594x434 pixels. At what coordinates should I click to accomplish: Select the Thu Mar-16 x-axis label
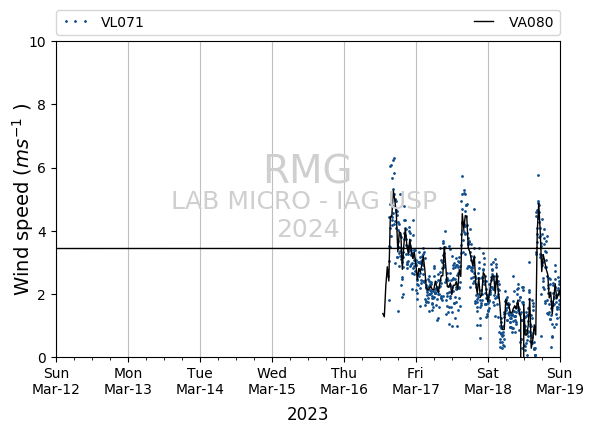click(344, 381)
